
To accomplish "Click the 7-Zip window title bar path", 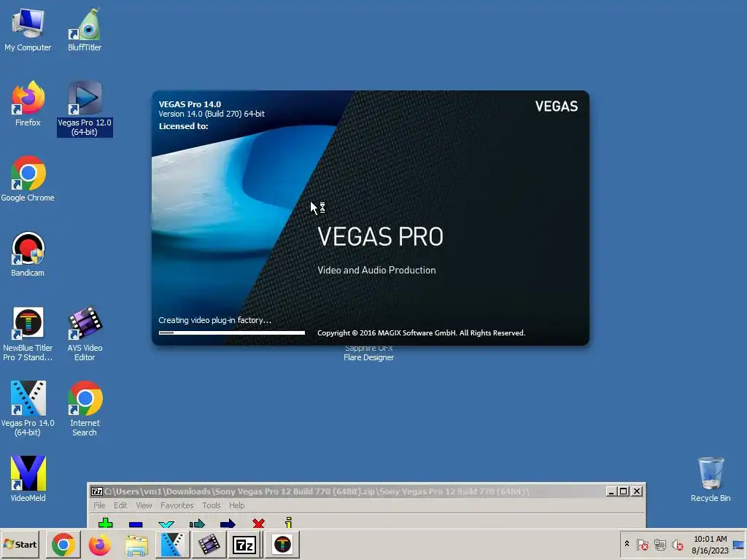I will pyautogui.click(x=317, y=491).
